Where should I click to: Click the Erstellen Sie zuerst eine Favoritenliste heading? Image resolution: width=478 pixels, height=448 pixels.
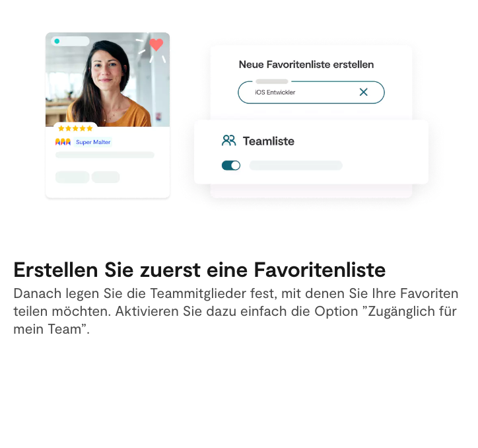pyautogui.click(x=199, y=270)
